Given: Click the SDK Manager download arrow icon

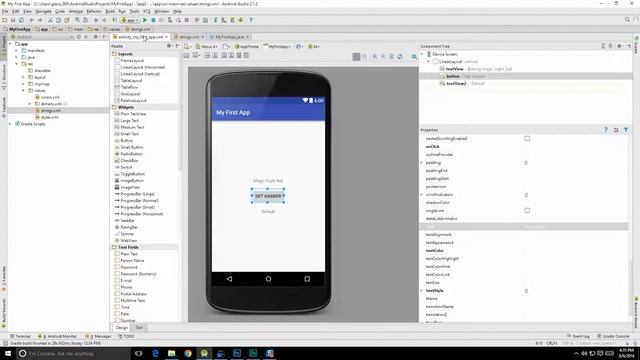Looking at the screenshot, I should point(241,20).
